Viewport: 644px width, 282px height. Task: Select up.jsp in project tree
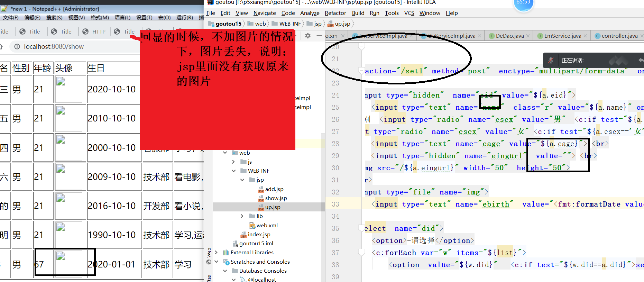coord(273,207)
